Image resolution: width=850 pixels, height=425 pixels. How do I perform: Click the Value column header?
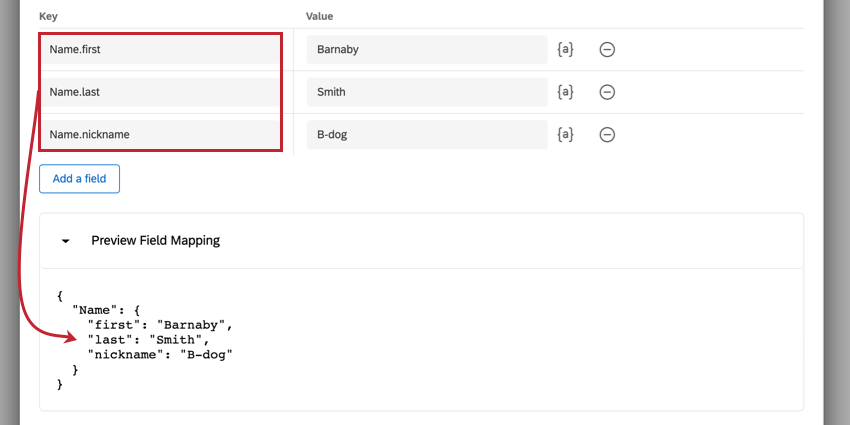tap(319, 16)
